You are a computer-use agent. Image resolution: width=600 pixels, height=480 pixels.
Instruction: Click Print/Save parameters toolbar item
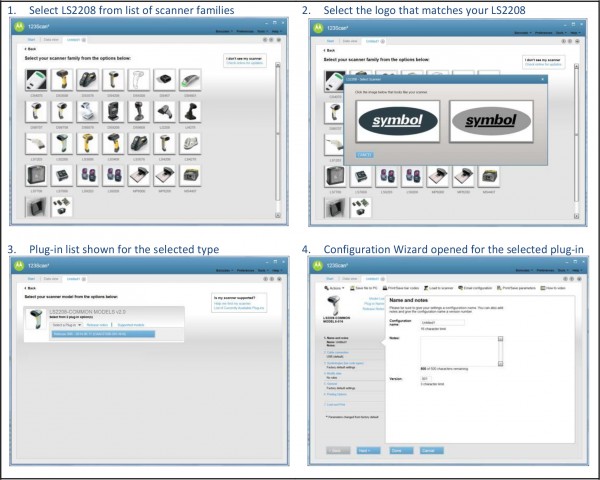(x=516, y=288)
